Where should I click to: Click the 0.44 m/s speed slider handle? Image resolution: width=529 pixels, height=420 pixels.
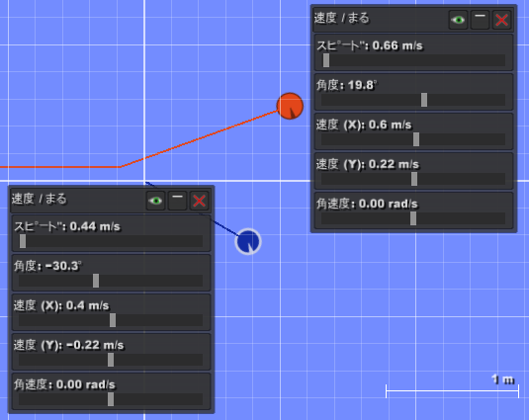[23, 241]
